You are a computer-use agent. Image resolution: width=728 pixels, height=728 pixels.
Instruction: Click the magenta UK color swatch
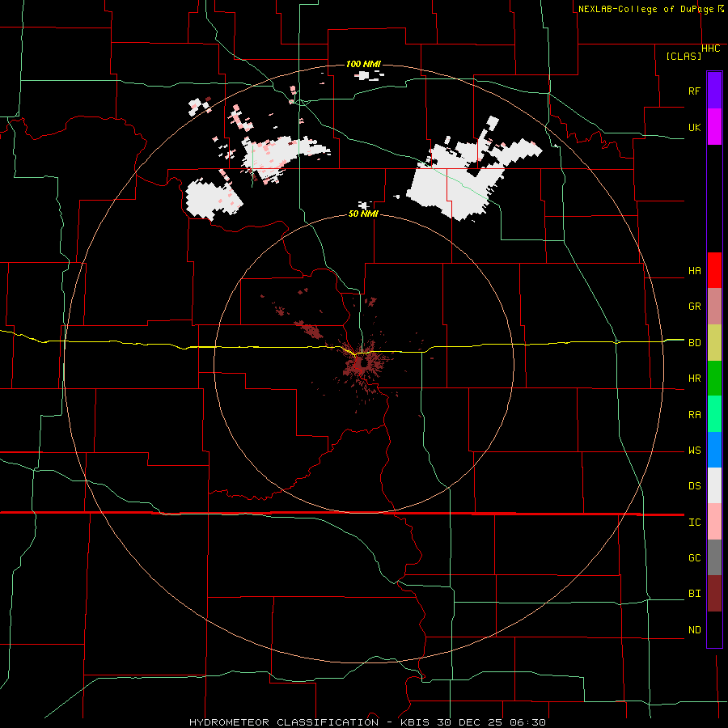(x=714, y=127)
